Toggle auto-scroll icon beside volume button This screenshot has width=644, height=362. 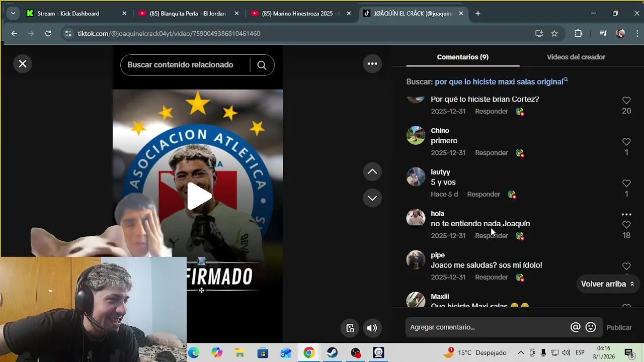[x=350, y=328]
